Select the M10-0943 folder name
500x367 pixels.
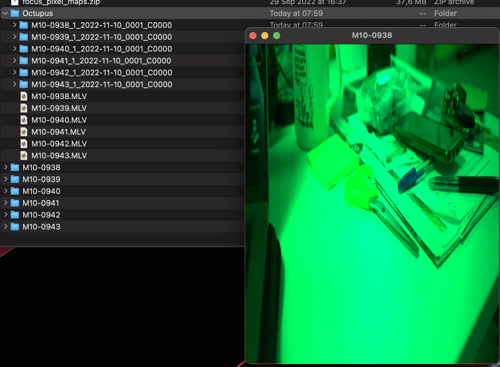coord(41,227)
